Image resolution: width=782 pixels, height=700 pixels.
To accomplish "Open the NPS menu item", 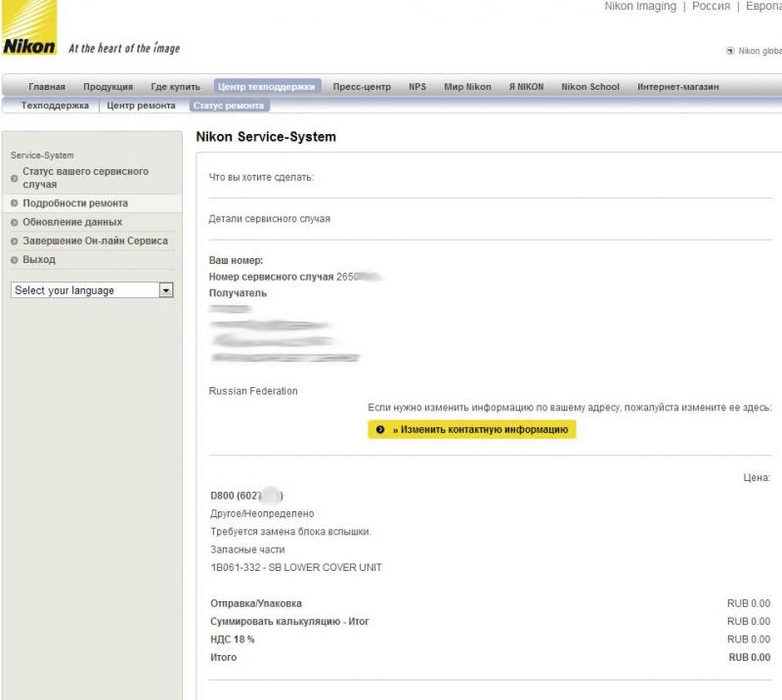I will [417, 86].
